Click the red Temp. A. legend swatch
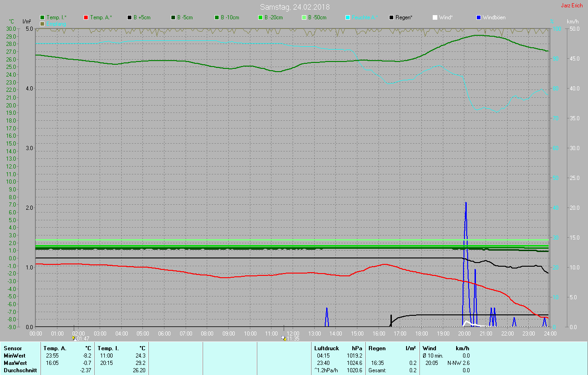 tap(86, 17)
